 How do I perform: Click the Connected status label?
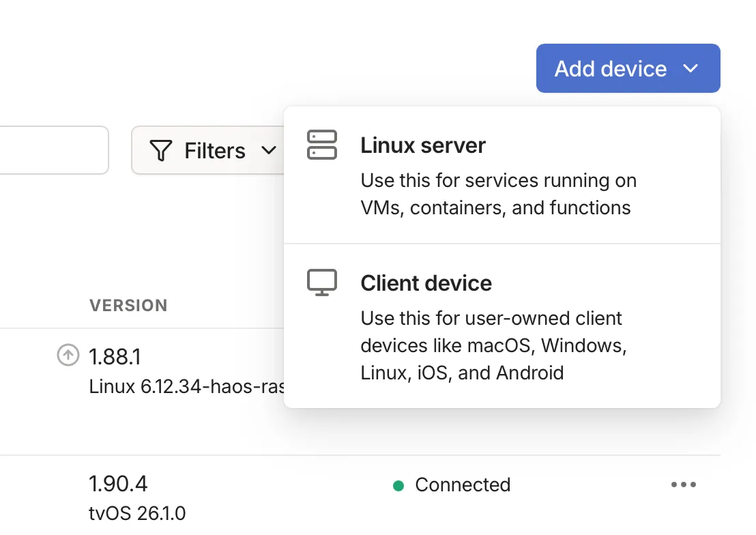(463, 485)
